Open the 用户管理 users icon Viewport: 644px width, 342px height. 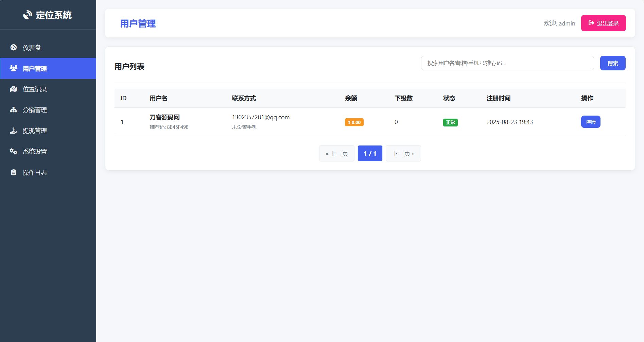[x=14, y=68]
